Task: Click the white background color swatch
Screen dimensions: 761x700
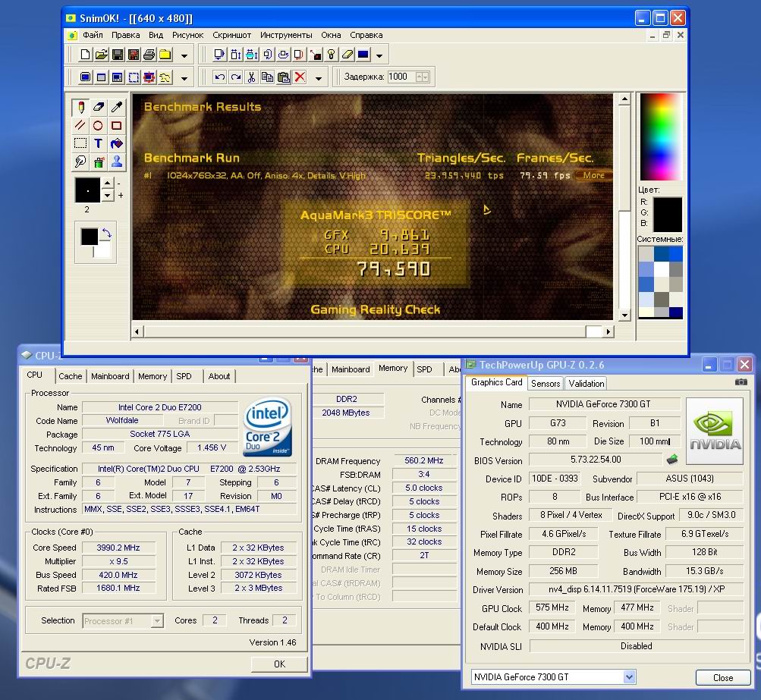Action: (103, 250)
